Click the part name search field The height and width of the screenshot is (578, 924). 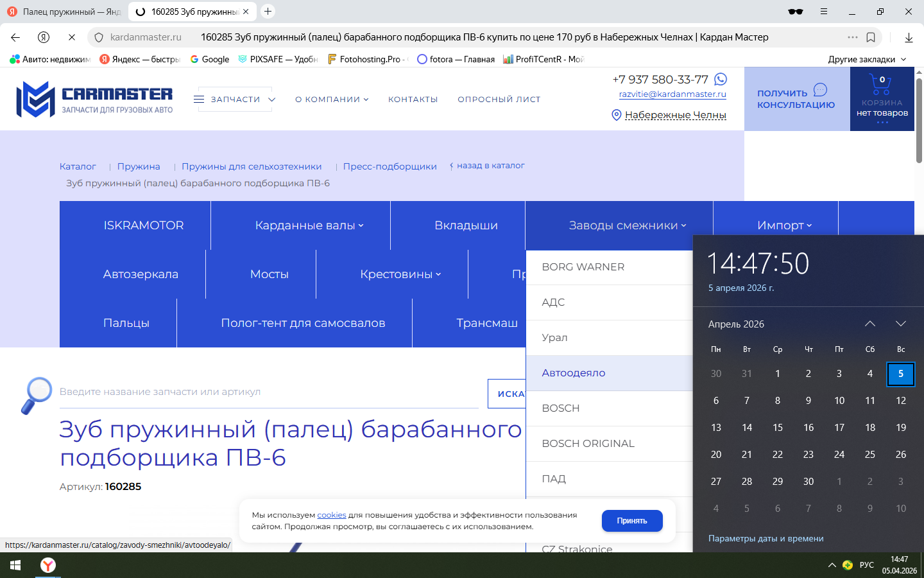[268, 392]
